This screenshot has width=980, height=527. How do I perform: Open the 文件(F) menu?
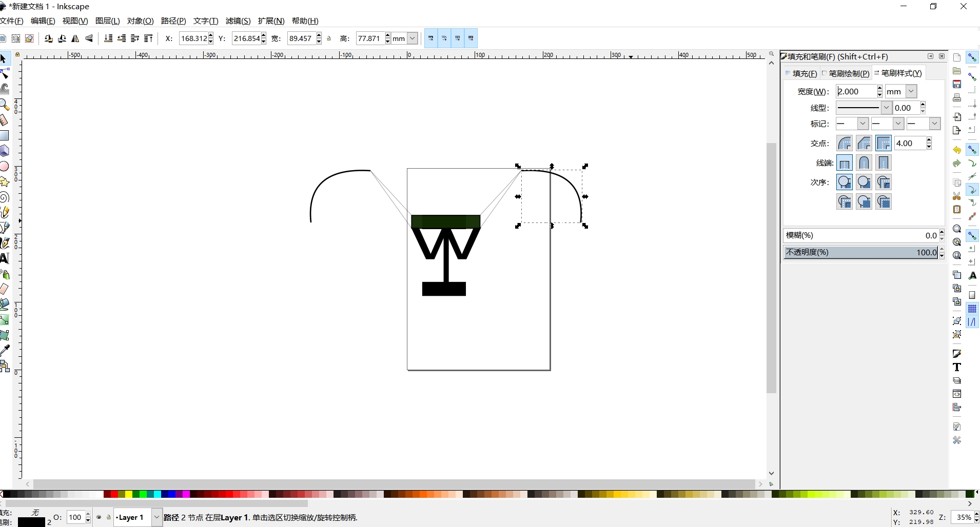pos(12,21)
